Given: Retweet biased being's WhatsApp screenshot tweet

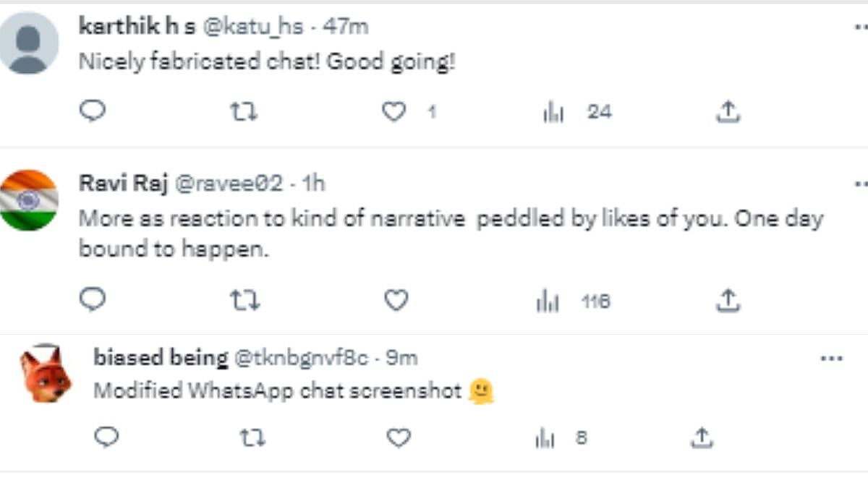Looking at the screenshot, I should pos(252,437).
